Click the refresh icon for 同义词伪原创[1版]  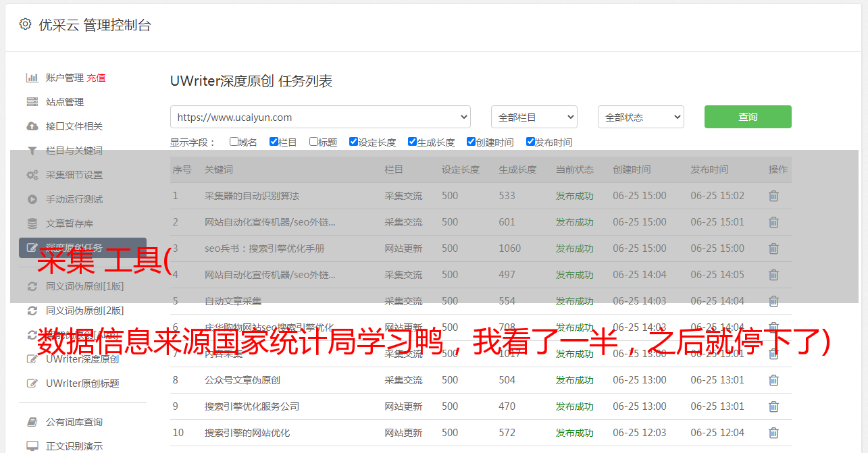pyautogui.click(x=32, y=286)
